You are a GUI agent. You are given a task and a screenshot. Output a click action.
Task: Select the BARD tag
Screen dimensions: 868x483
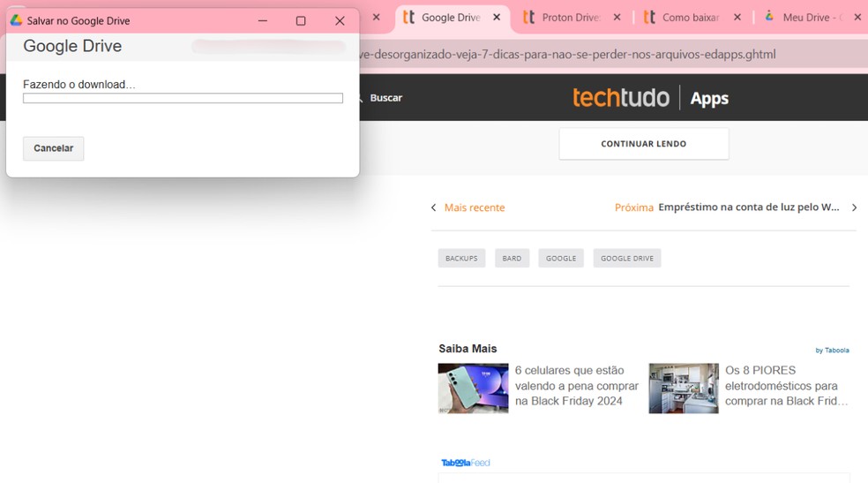pyautogui.click(x=512, y=258)
